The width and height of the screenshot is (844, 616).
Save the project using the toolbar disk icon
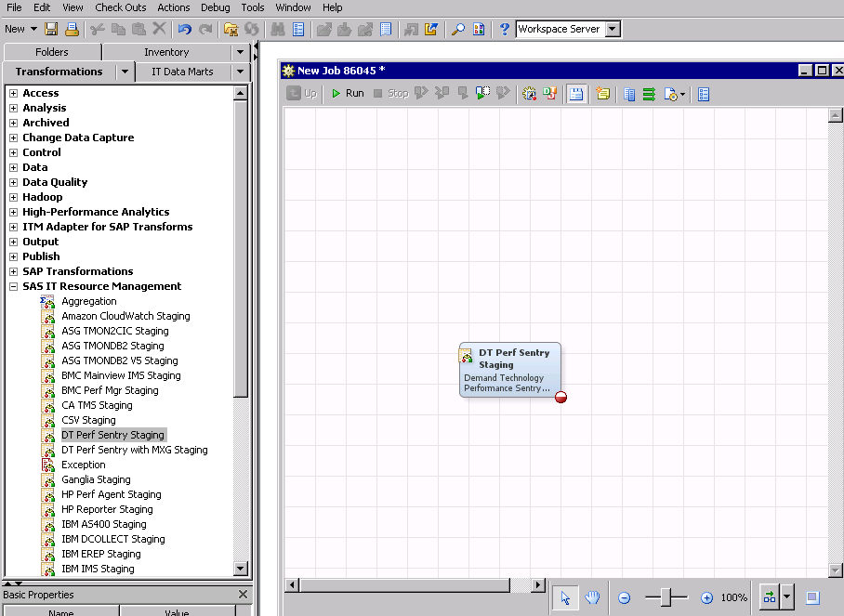click(50, 29)
